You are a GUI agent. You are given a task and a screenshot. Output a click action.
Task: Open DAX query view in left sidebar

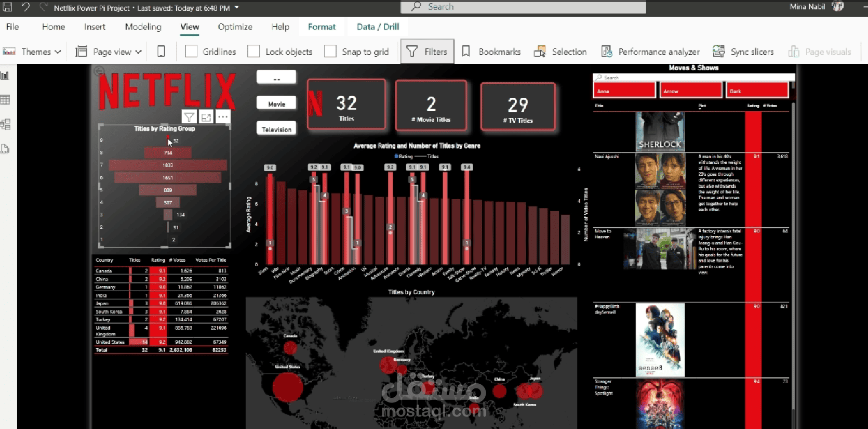click(x=5, y=149)
